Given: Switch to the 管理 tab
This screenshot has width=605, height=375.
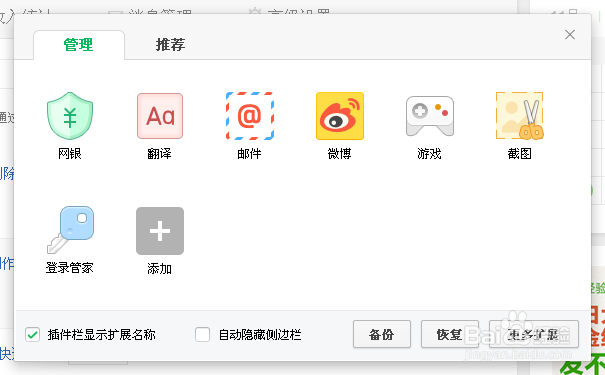Looking at the screenshot, I should (79, 45).
